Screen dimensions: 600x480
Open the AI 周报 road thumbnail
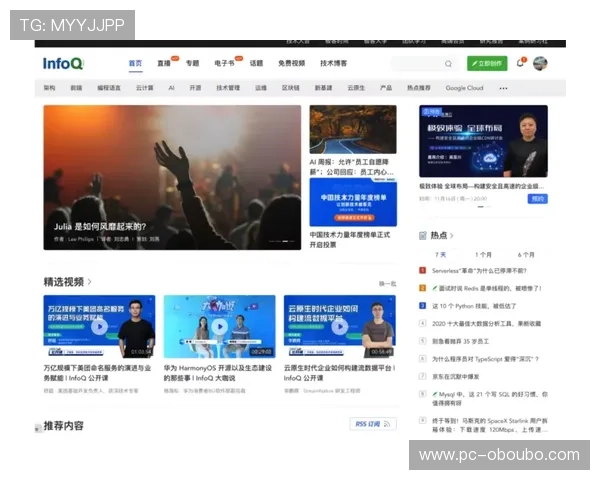pos(353,129)
